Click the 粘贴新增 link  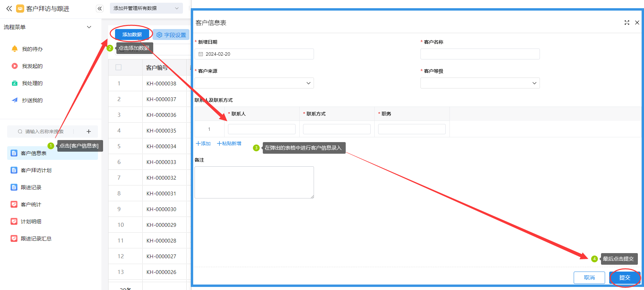click(x=229, y=143)
